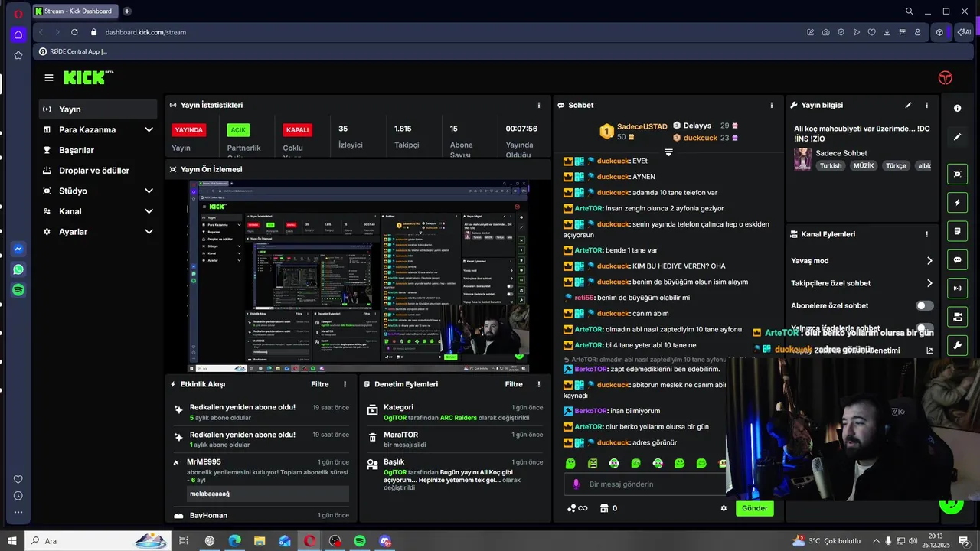Click the MÜZİK tag in stream info
Image resolution: width=980 pixels, height=551 pixels.
864,165
